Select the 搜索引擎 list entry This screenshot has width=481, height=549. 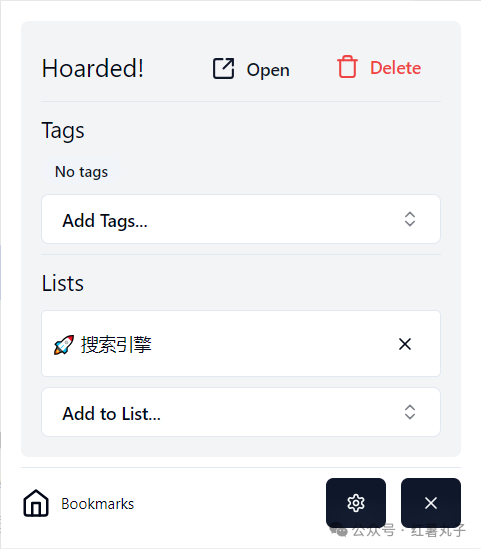coord(241,343)
